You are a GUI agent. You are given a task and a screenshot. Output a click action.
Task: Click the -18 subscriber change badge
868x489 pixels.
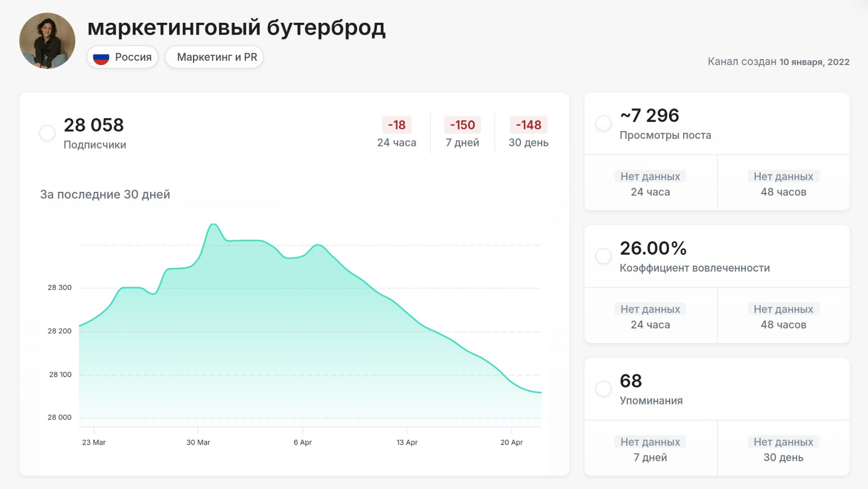click(397, 125)
